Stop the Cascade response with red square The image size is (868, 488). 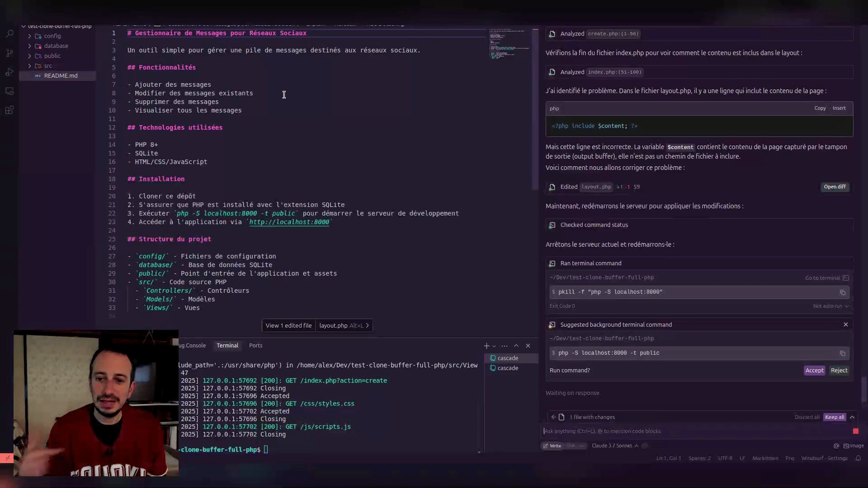click(x=855, y=431)
